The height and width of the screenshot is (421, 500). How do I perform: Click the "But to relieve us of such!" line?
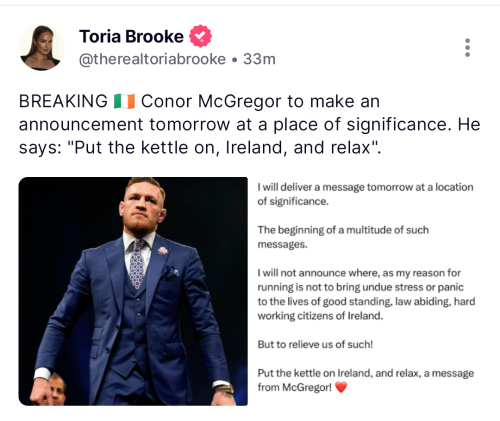point(315,344)
